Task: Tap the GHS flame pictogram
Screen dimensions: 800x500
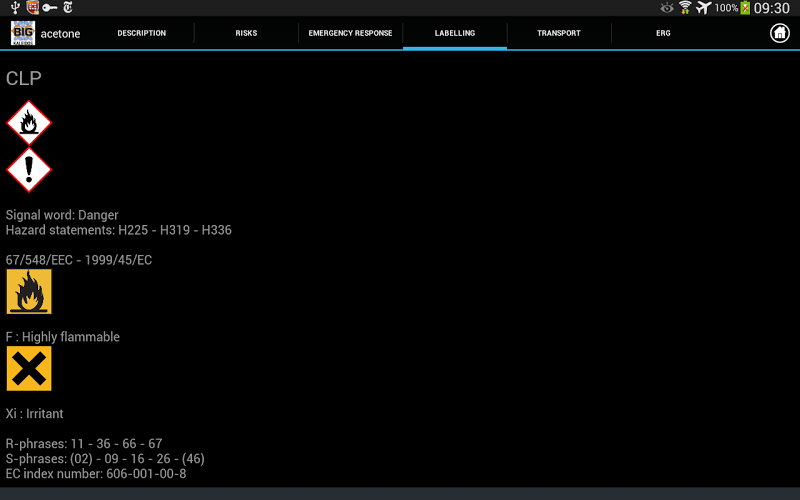Action: click(29, 123)
